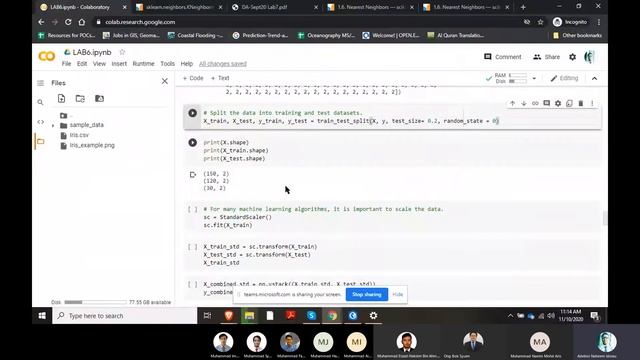Open a new browser tab
This screenshot has height=360, width=640.
point(523,7)
